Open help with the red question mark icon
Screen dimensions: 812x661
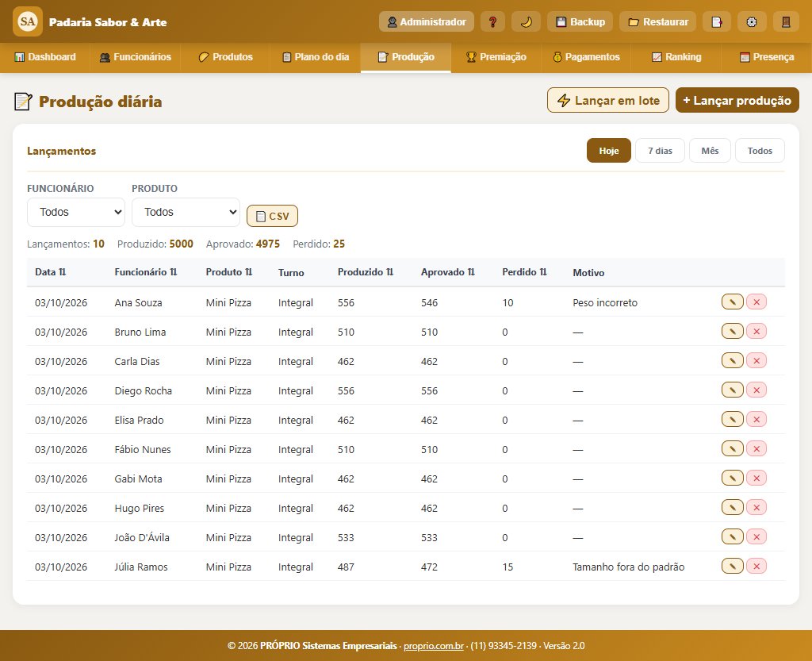[x=492, y=21]
